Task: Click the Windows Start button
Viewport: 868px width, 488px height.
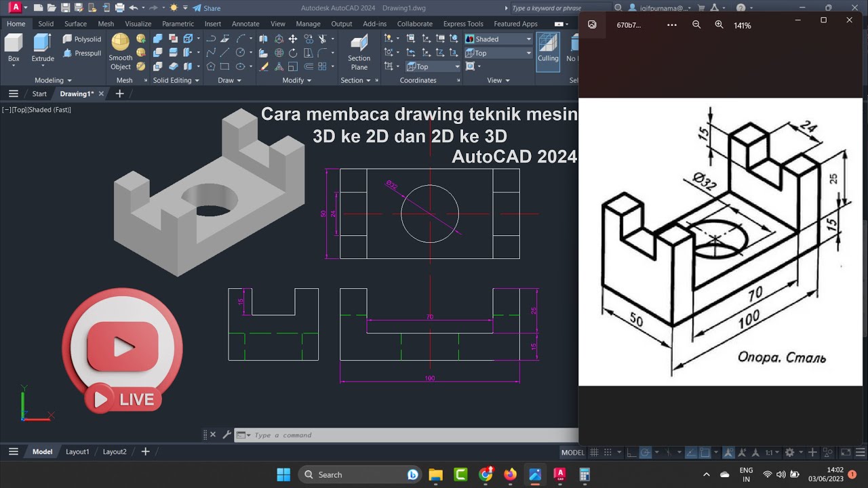Action: click(x=283, y=474)
